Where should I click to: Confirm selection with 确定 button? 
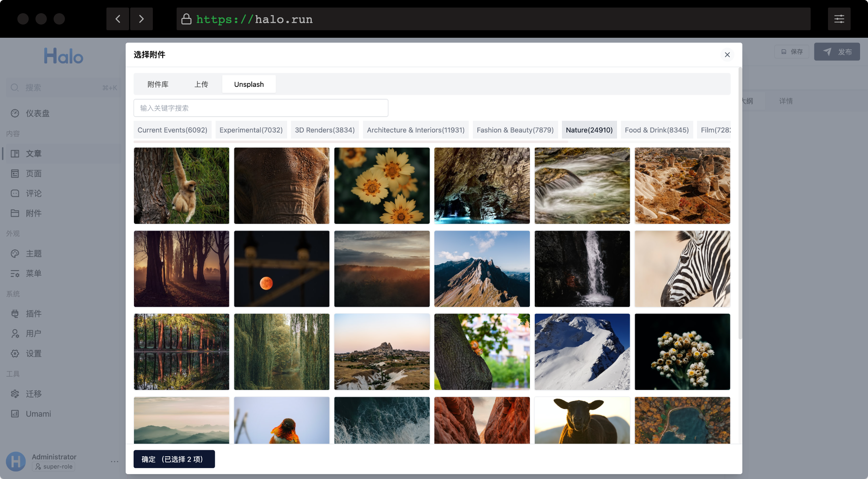tap(174, 459)
